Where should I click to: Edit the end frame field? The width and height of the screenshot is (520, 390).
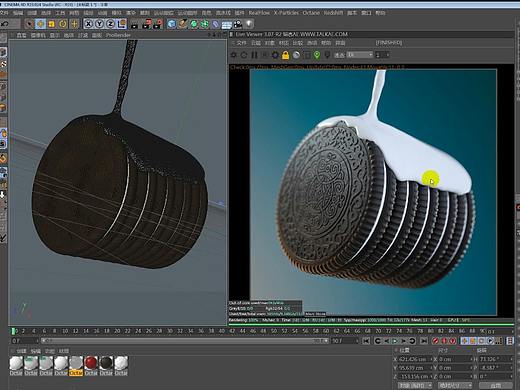(x=344, y=341)
